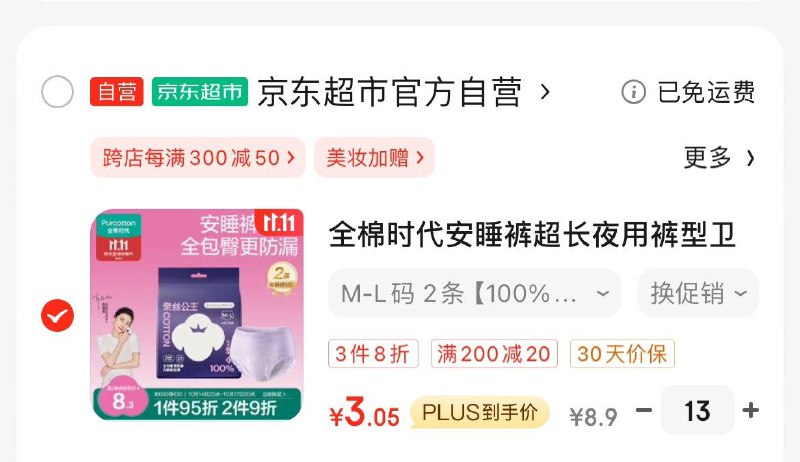800x462 pixels.
Task: Tap the 3件8折 discount tag
Action: 373,353
